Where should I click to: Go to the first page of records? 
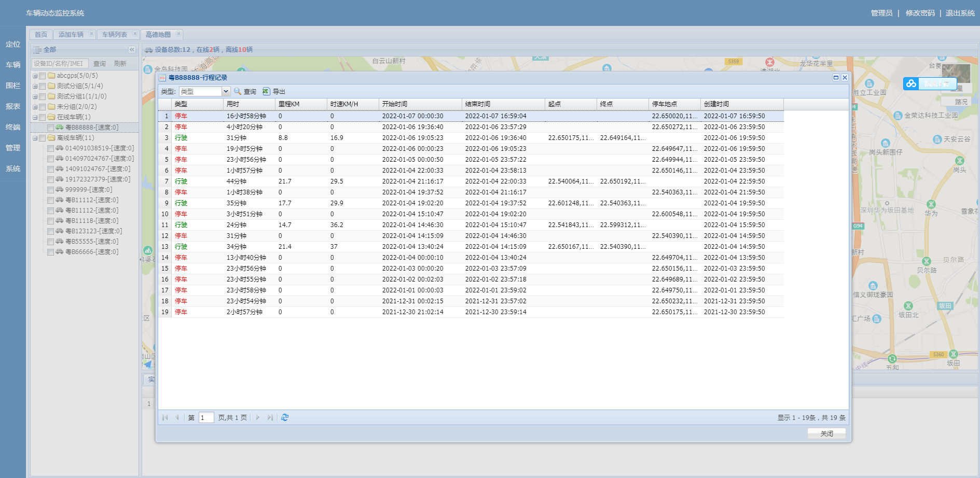click(x=165, y=417)
